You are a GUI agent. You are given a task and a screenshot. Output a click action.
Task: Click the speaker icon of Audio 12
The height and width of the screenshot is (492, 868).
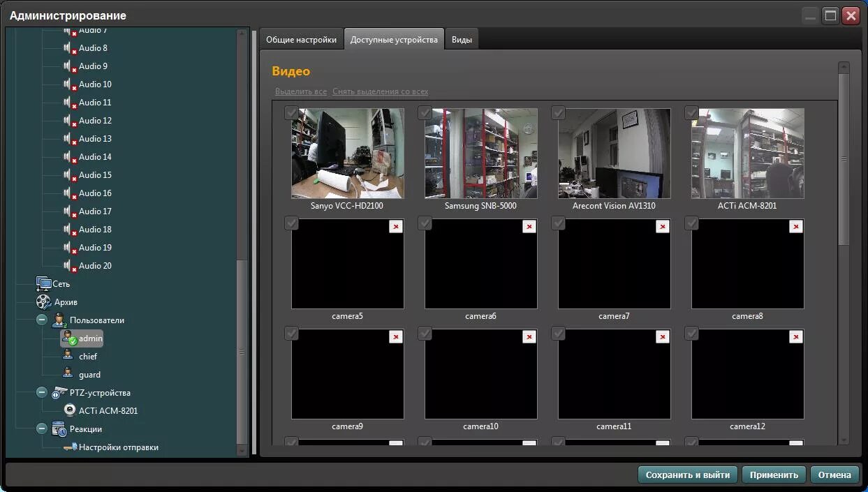click(69, 121)
